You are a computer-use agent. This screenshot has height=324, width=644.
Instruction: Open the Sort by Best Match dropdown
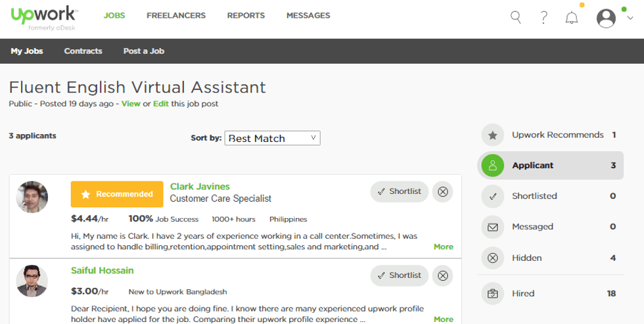[x=273, y=138]
